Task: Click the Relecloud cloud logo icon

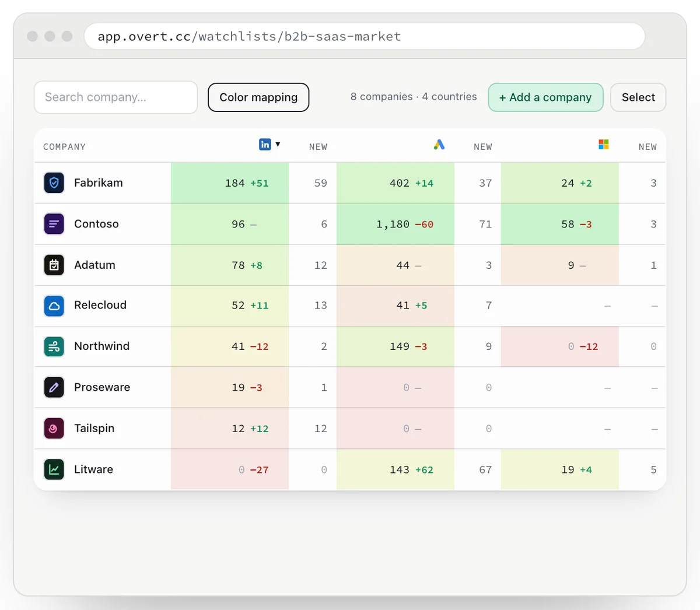Action: pyautogui.click(x=54, y=306)
